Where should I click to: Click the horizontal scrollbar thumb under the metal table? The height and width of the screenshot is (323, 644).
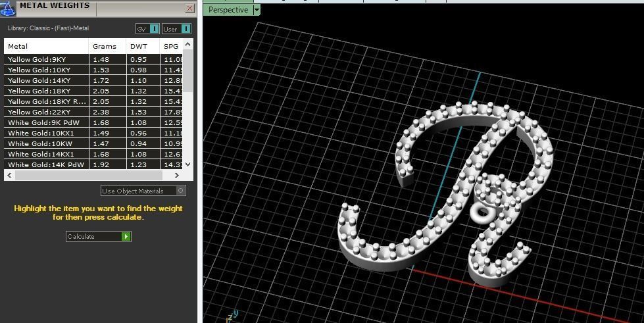(88, 175)
